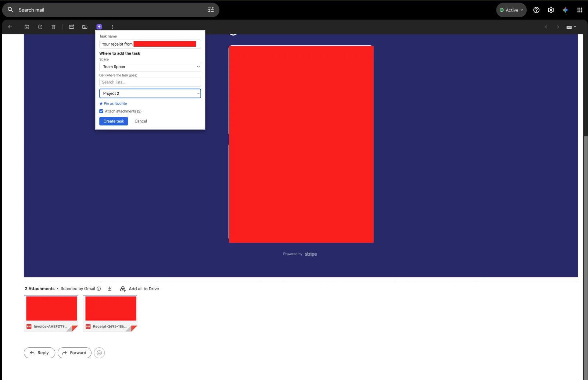Show search options filter icon
Viewport: 588px width, 380px height.
click(x=211, y=10)
